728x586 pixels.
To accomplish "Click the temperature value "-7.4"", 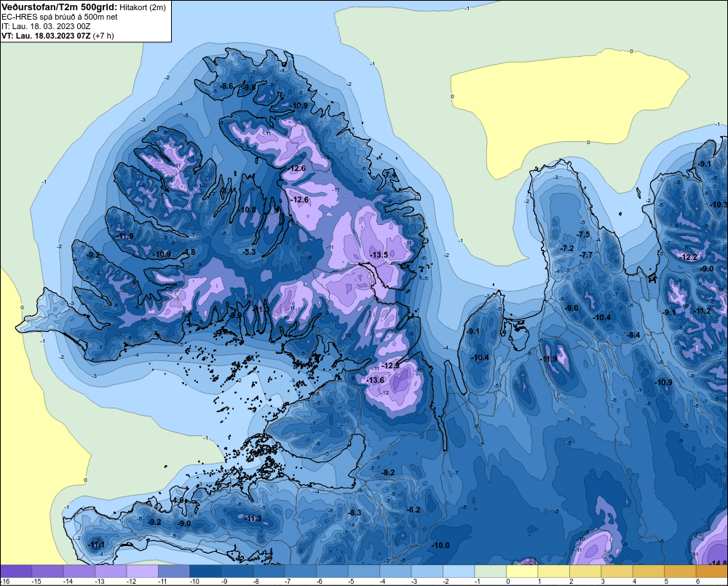I will pos(390,175).
